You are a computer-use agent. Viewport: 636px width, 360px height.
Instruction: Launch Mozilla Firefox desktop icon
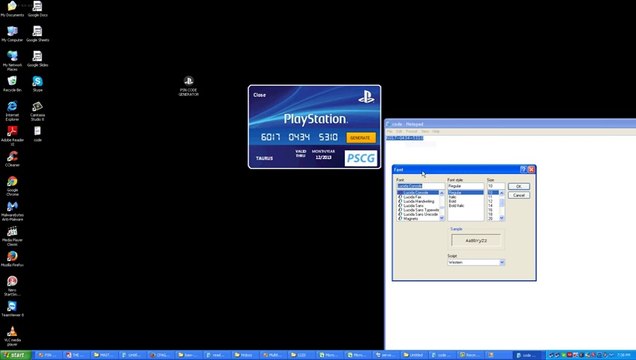coord(12,259)
